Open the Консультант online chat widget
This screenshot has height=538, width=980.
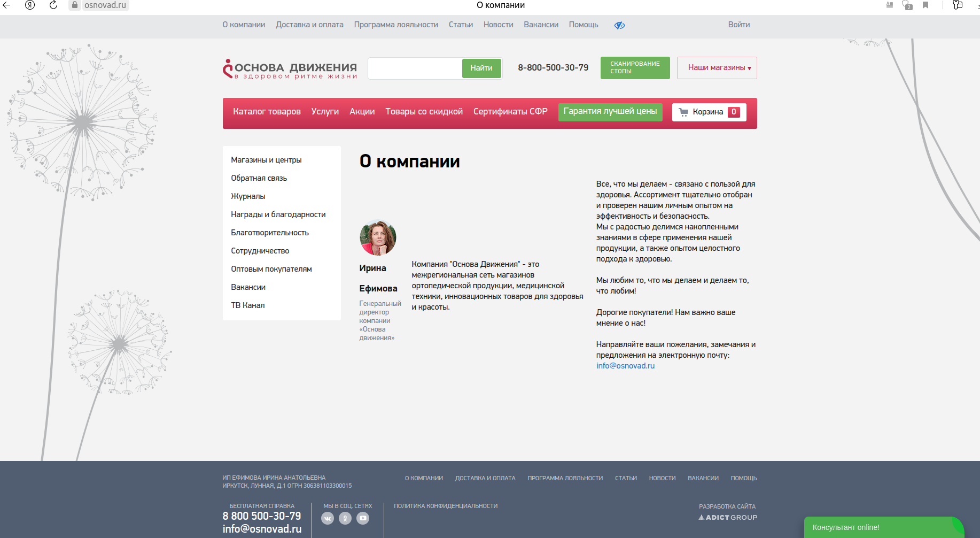[x=884, y=527]
